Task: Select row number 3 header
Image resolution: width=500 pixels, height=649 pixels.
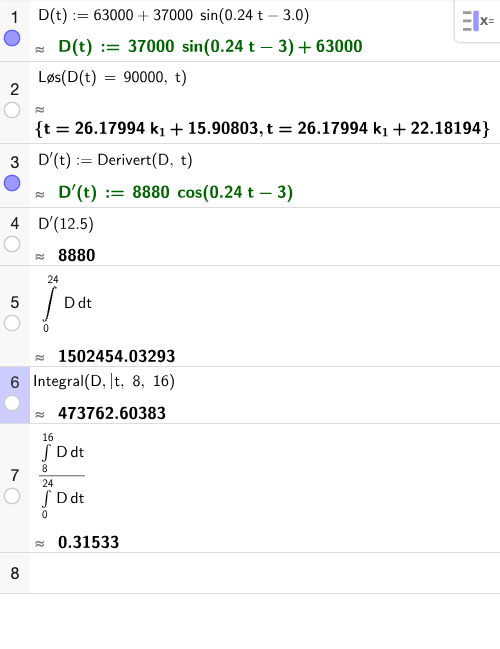Action: pyautogui.click(x=14, y=162)
